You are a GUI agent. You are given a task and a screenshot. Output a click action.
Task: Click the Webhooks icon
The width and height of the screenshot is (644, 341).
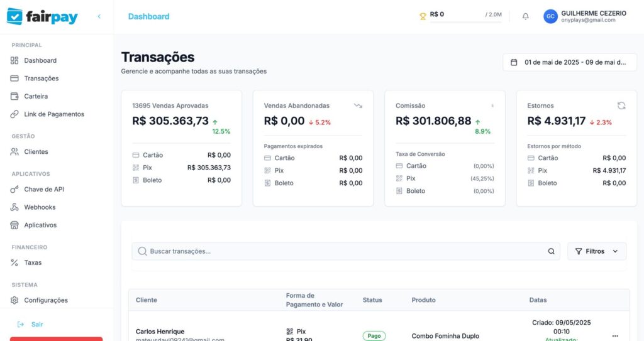[x=14, y=207]
